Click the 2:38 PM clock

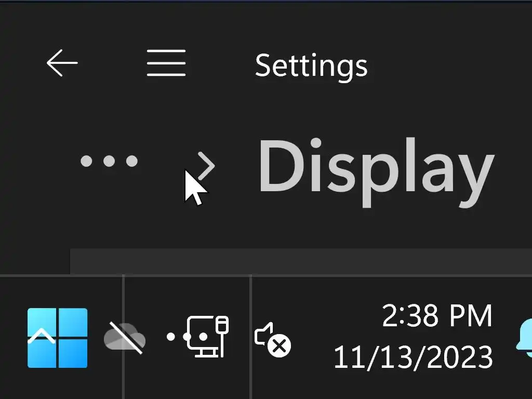[436, 316]
